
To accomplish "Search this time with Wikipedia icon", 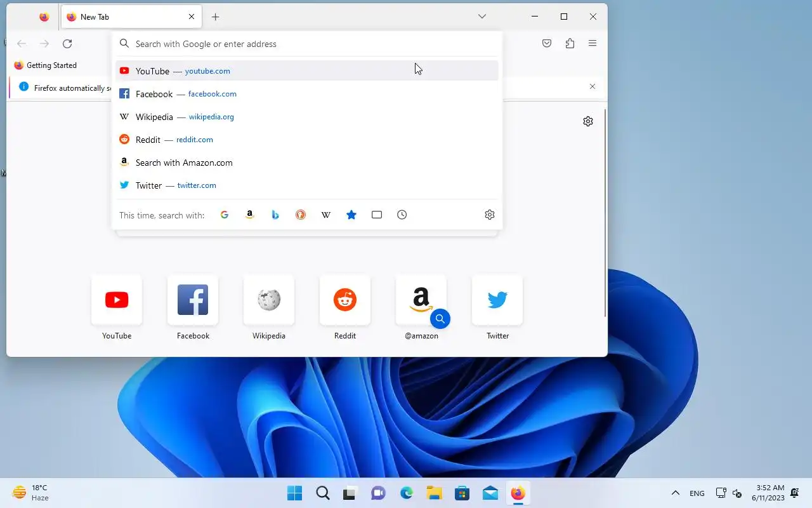I will [x=326, y=215].
